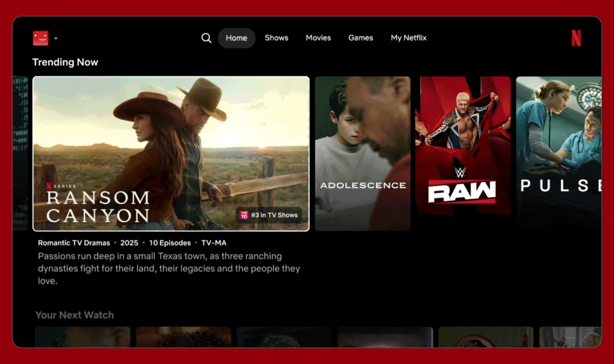The height and width of the screenshot is (364, 614).
Task: Select the Ransom Canyon featured tile
Action: tap(171, 154)
